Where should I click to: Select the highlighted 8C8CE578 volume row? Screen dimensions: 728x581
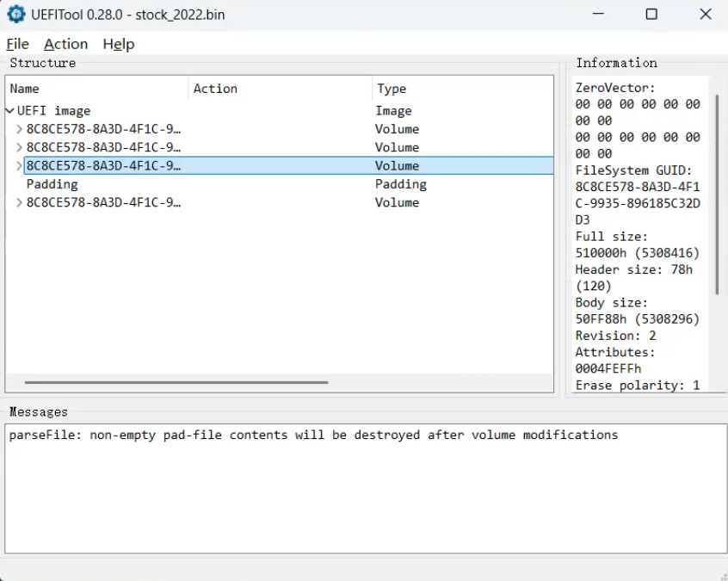tap(288, 166)
